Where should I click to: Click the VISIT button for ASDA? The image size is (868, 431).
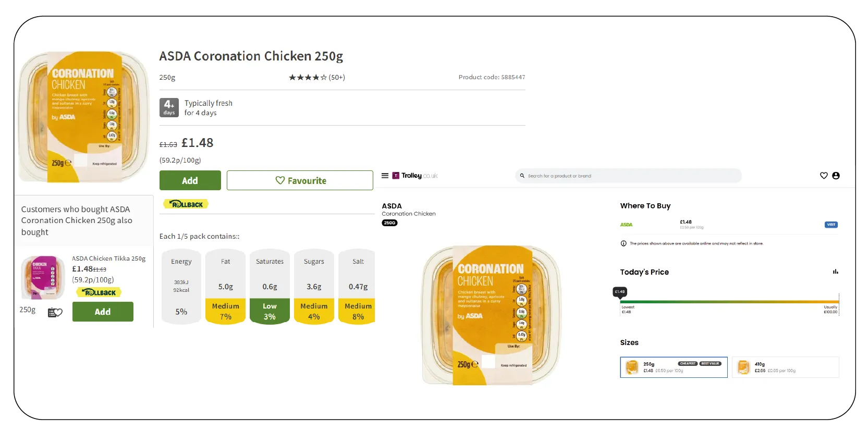830,225
